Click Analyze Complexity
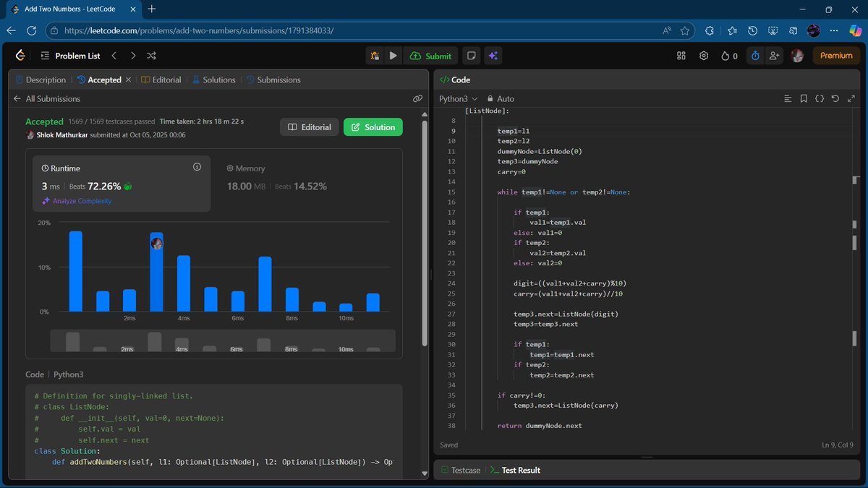Image resolution: width=868 pixels, height=488 pixels. point(77,201)
